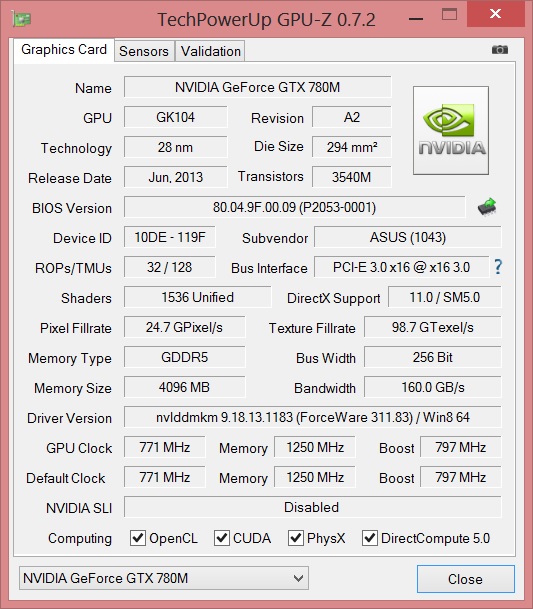Click the GPU-Z app icon in title bar

click(x=21, y=18)
